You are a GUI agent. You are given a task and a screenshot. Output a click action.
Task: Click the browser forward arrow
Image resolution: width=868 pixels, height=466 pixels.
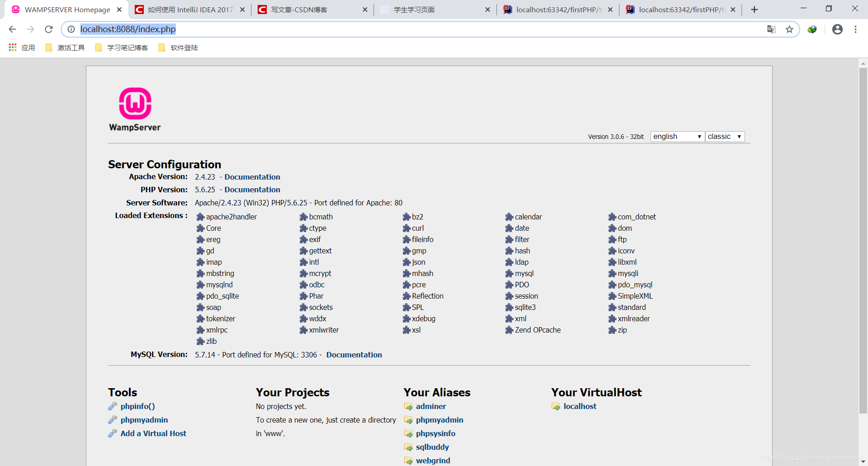(x=30, y=29)
